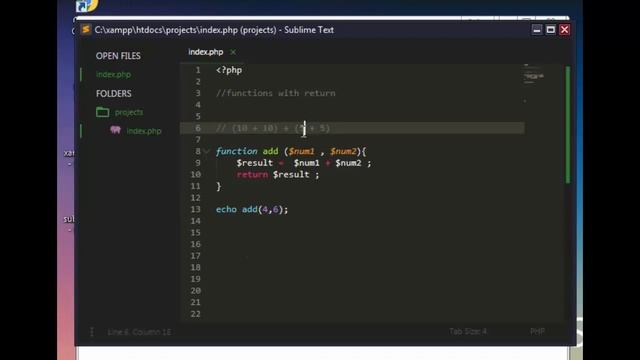
Task: Close the index.php tab
Action: (233, 52)
